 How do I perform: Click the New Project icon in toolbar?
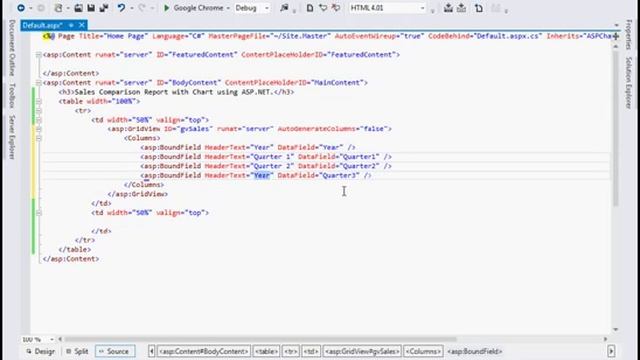click(x=58, y=8)
